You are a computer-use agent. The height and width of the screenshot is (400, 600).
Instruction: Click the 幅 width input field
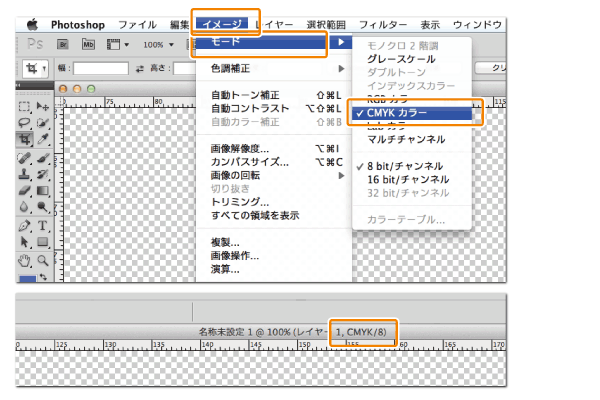(x=101, y=69)
